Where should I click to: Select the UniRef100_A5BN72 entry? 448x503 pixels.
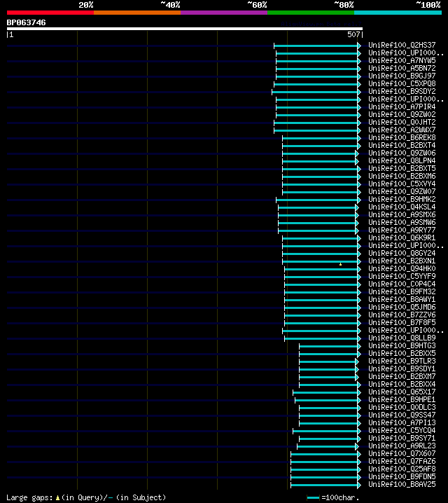tap(402, 69)
